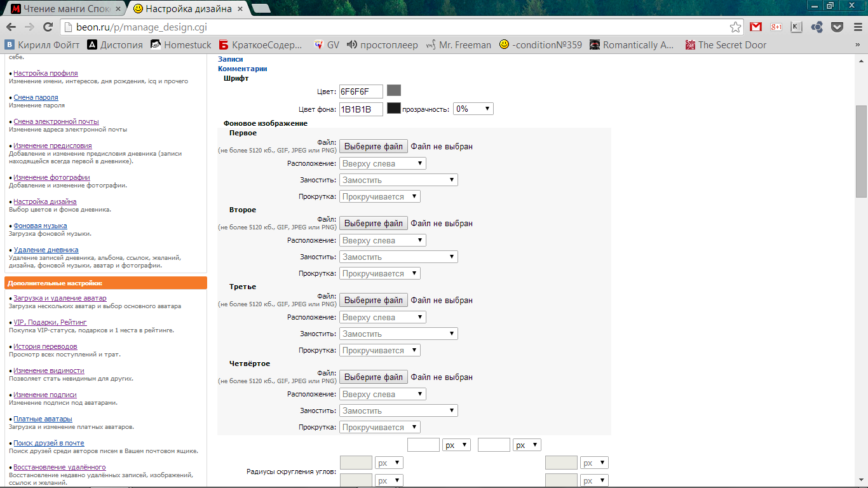Open Настройка профиля link

pos(46,73)
